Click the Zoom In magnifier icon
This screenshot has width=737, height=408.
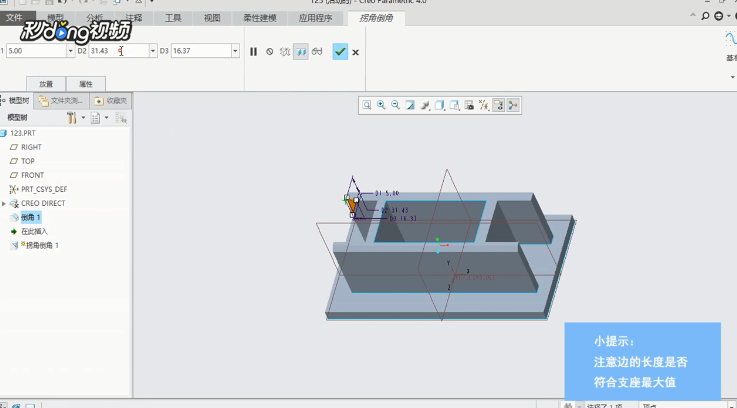pyautogui.click(x=381, y=105)
